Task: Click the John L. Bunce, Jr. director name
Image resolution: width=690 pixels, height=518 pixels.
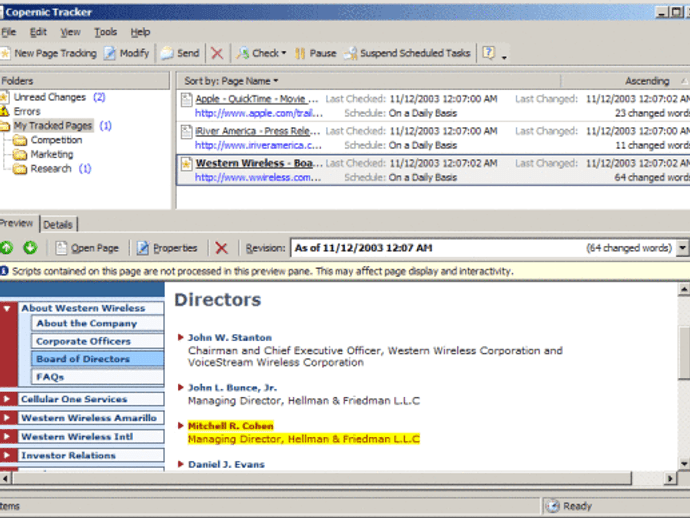Action: [x=232, y=388]
